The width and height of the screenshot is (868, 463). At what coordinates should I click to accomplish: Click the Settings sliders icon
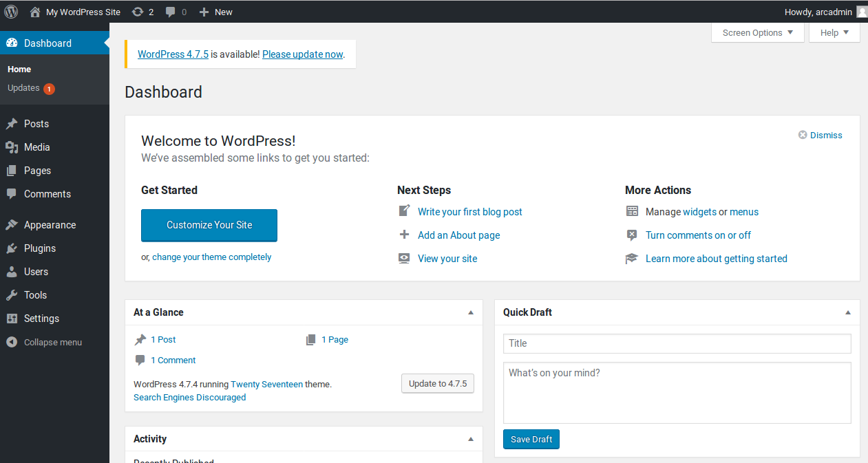(12, 319)
